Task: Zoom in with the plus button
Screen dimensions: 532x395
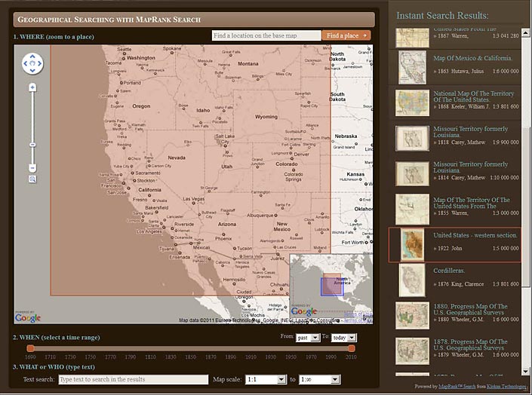Action: [x=32, y=87]
